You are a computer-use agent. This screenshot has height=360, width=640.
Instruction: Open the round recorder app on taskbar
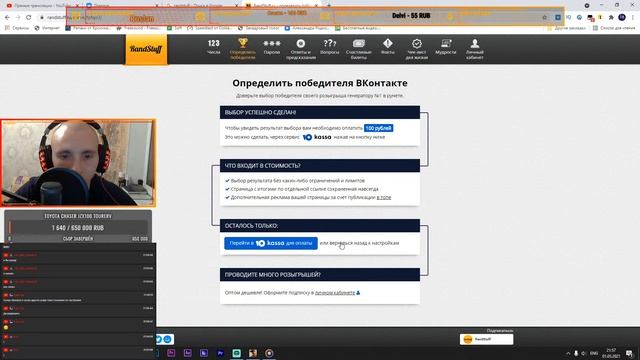[x=269, y=353]
